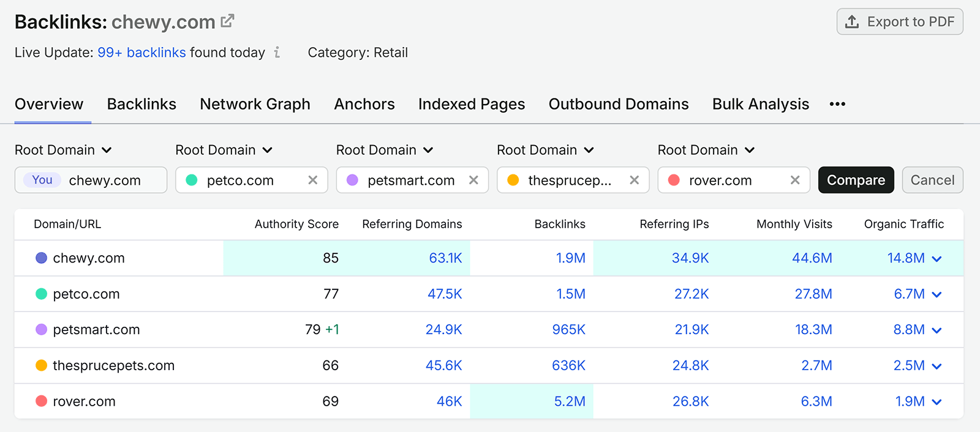980x432 pixels.
Task: Expand petco.com organic traffic 6.7M chevron
Action: click(x=937, y=294)
